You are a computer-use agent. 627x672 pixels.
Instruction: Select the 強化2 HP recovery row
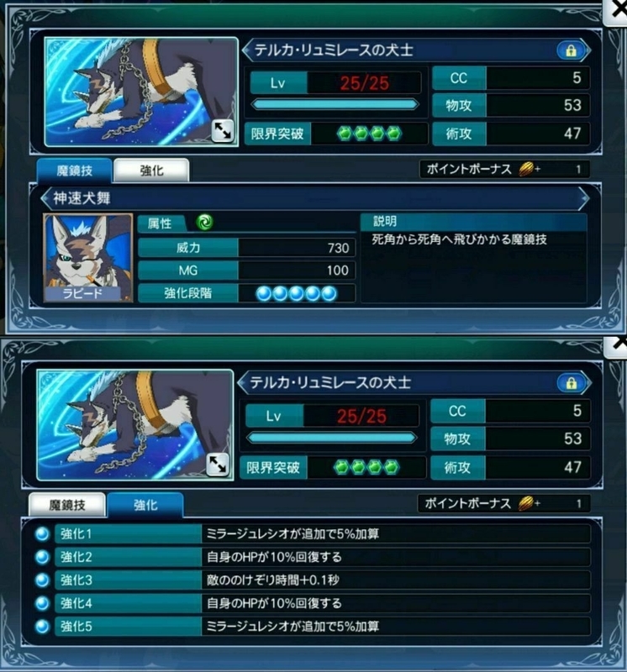coord(323,557)
